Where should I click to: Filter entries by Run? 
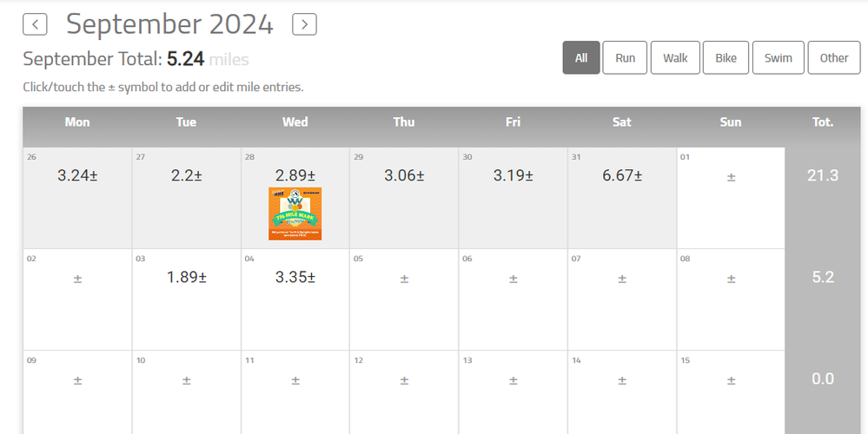tap(625, 58)
